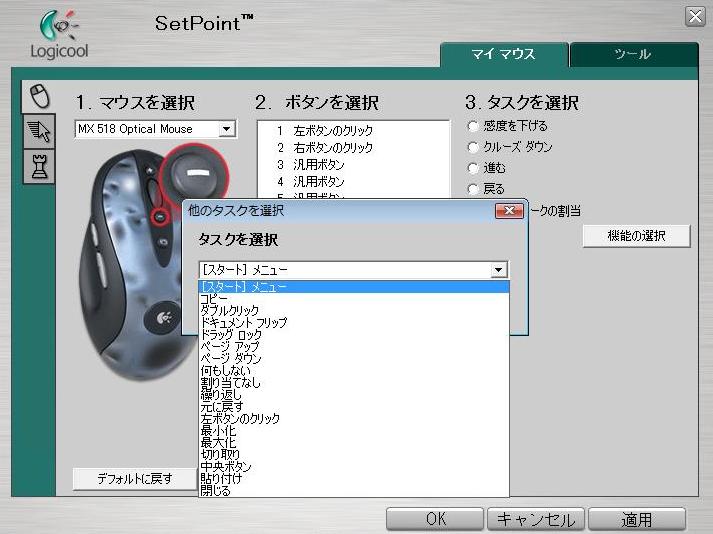713x534 pixels.
Task: Choose ページ ダウン from the list
Action: pyautogui.click(x=354, y=358)
